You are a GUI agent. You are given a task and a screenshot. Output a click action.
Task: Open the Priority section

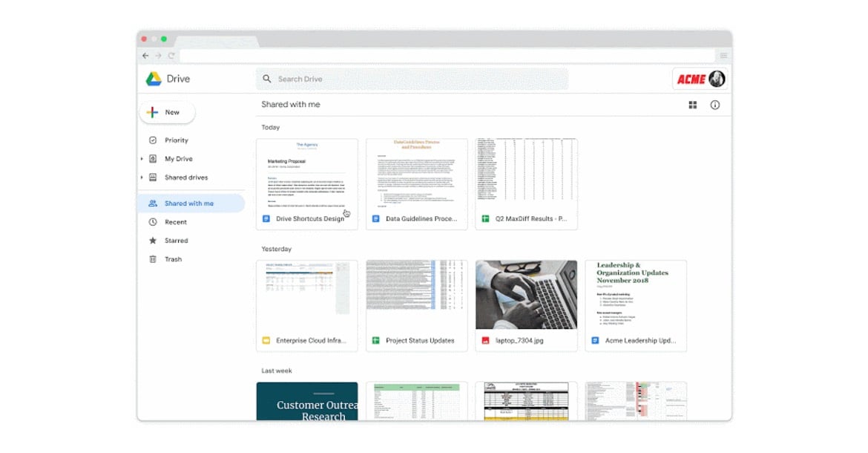point(176,140)
